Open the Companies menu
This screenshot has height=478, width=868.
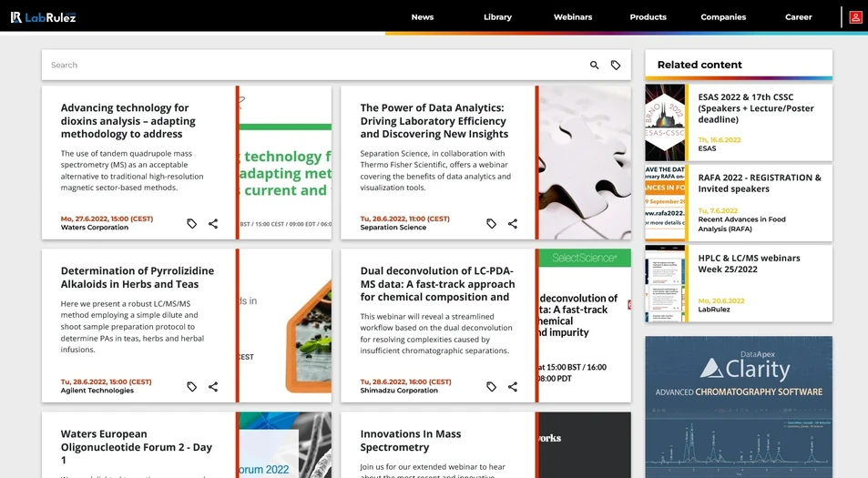click(723, 17)
